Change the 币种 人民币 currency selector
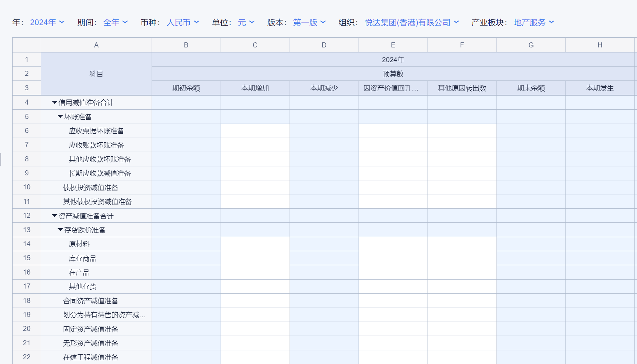Screen dimensions: 637x364 183,23
